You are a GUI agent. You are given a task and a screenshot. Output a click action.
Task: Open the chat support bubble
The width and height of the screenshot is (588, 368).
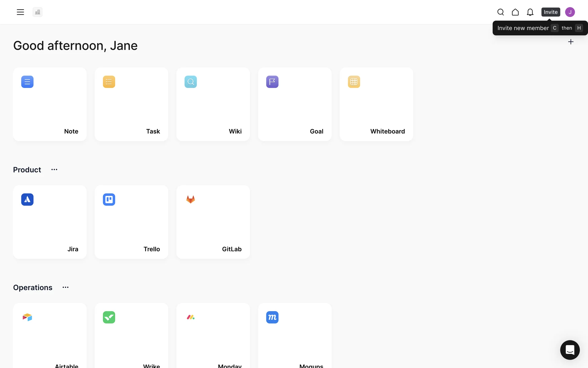coord(570,350)
